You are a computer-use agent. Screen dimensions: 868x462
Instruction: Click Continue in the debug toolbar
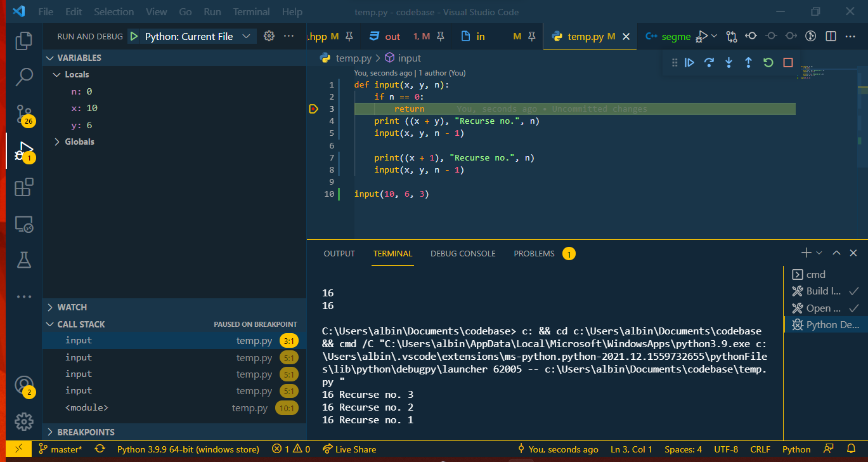coord(690,62)
